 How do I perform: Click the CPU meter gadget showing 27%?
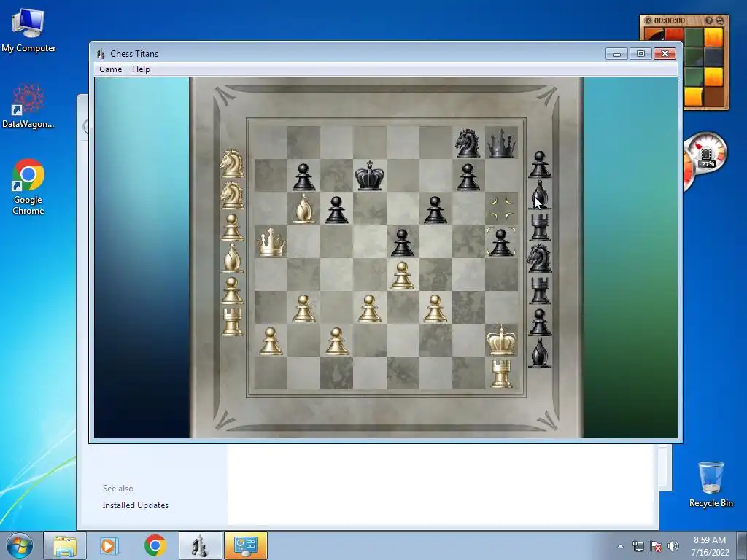[706, 155]
